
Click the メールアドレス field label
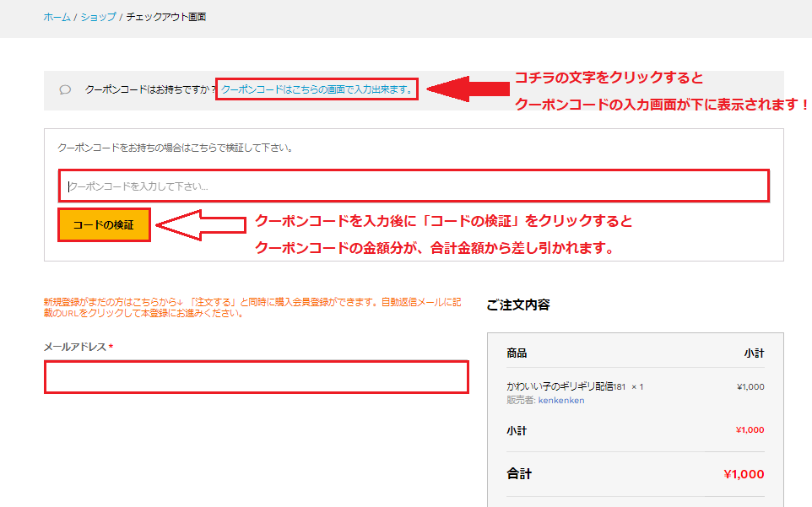[75, 347]
